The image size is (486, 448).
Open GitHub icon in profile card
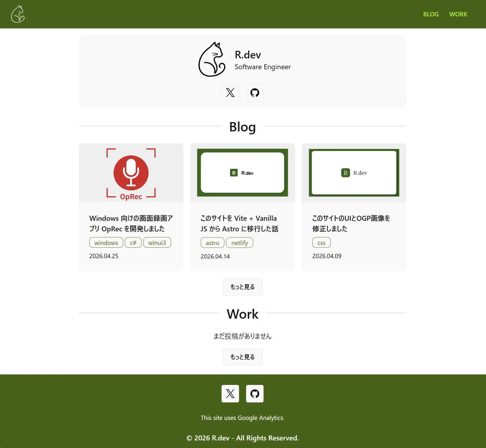(x=255, y=93)
